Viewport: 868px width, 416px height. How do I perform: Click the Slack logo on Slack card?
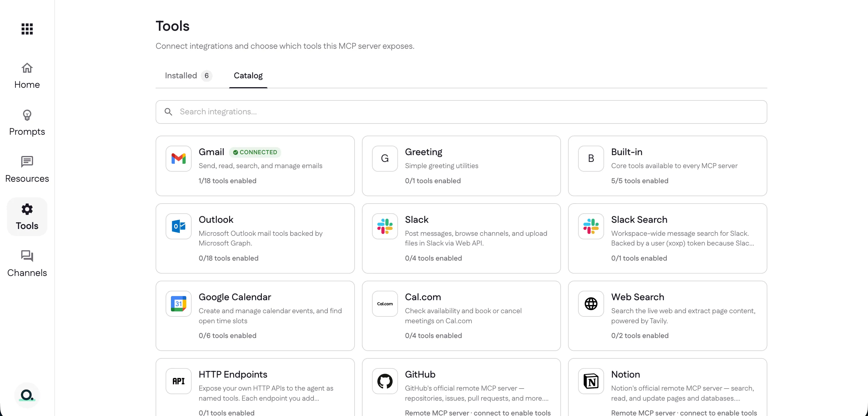pos(385,226)
